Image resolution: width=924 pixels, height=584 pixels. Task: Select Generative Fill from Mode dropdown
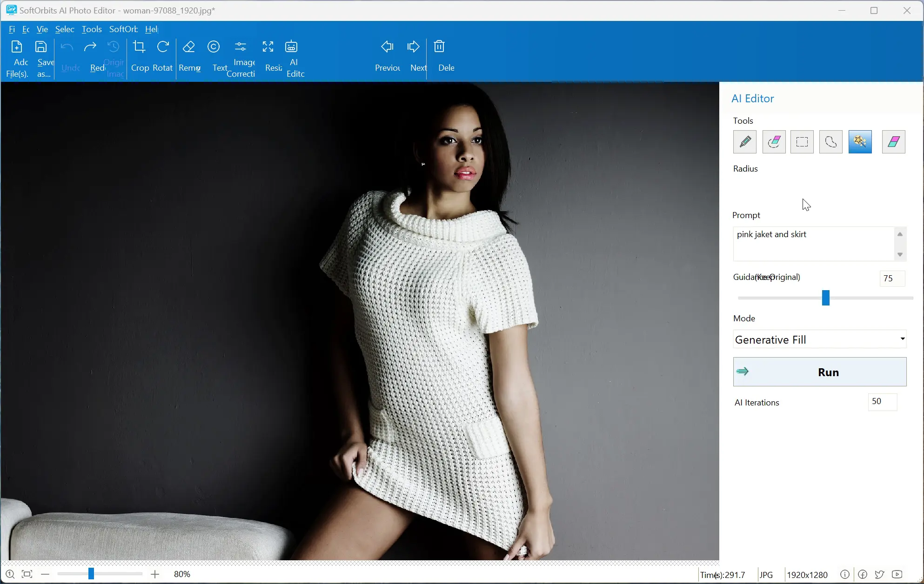[819, 339]
